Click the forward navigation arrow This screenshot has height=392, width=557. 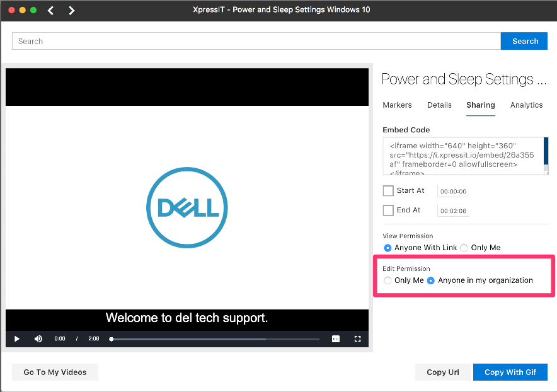[71, 10]
